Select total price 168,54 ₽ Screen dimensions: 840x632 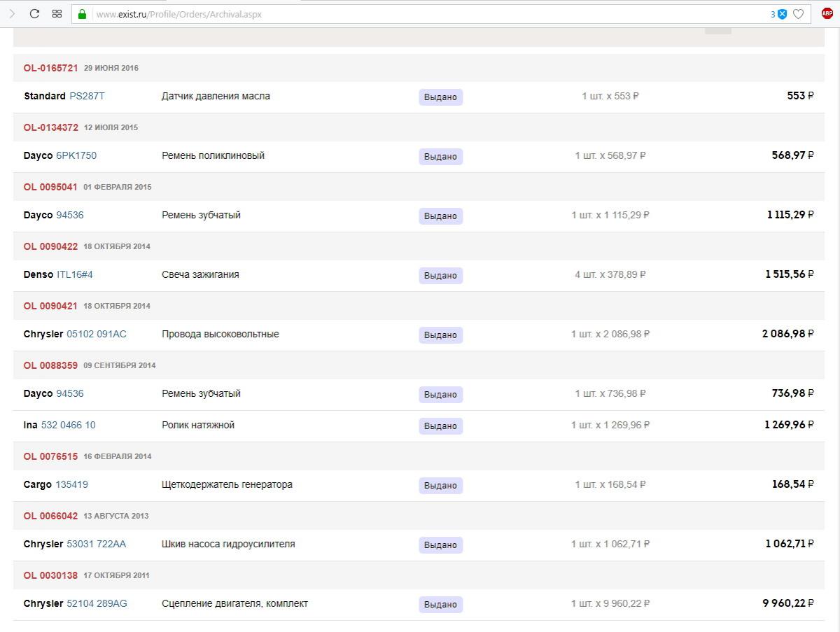tap(793, 484)
